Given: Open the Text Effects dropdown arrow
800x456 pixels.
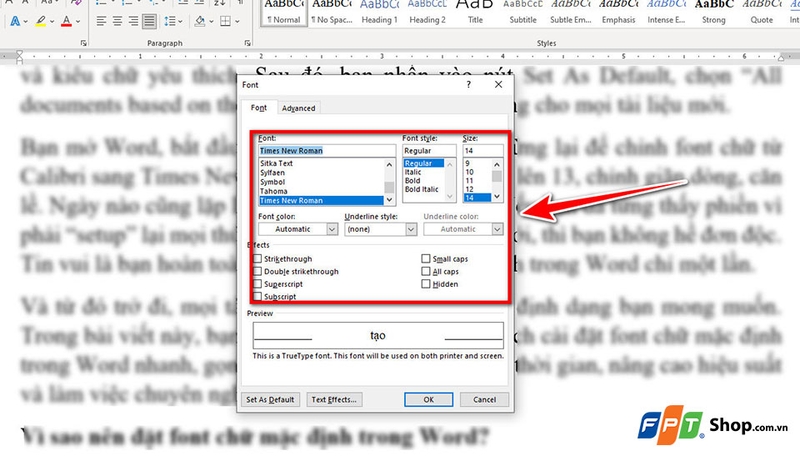Looking at the screenshot, I should [26, 22].
